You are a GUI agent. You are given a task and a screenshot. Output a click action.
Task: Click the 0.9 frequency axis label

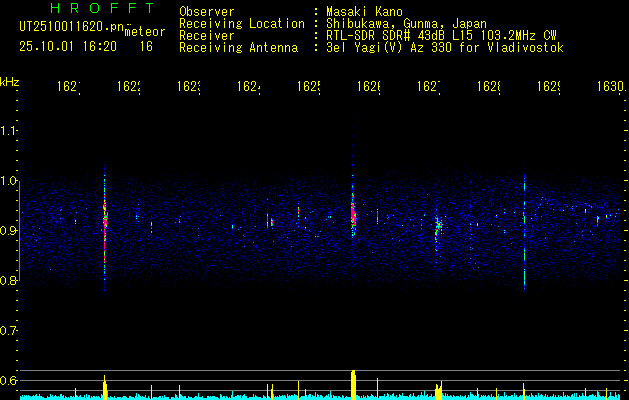click(x=8, y=231)
